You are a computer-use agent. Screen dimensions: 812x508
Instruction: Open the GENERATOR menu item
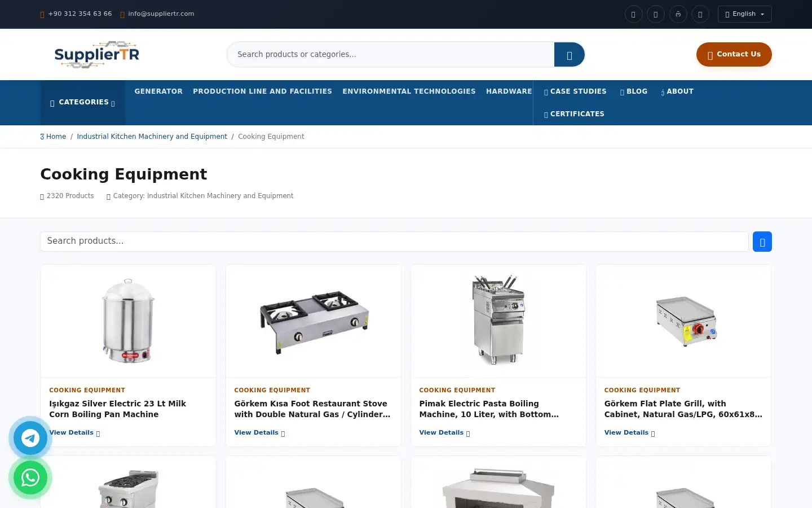pos(158,91)
